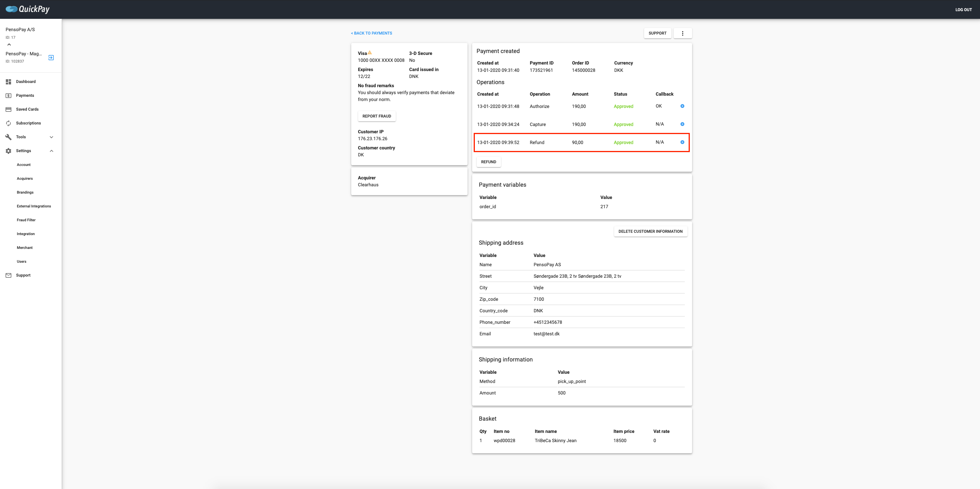The width and height of the screenshot is (980, 489).
Task: Collapse the Settings menu chevron
Action: click(x=51, y=151)
